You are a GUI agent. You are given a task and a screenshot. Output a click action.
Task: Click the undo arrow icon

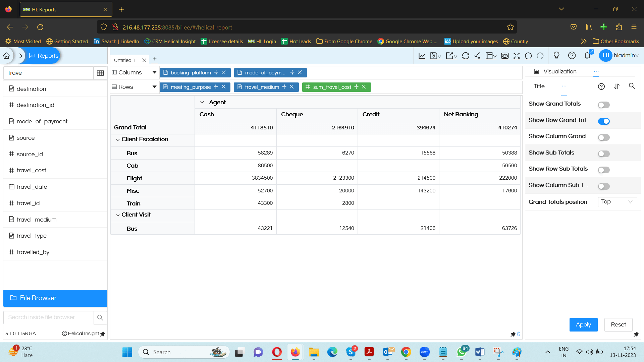[528, 56]
